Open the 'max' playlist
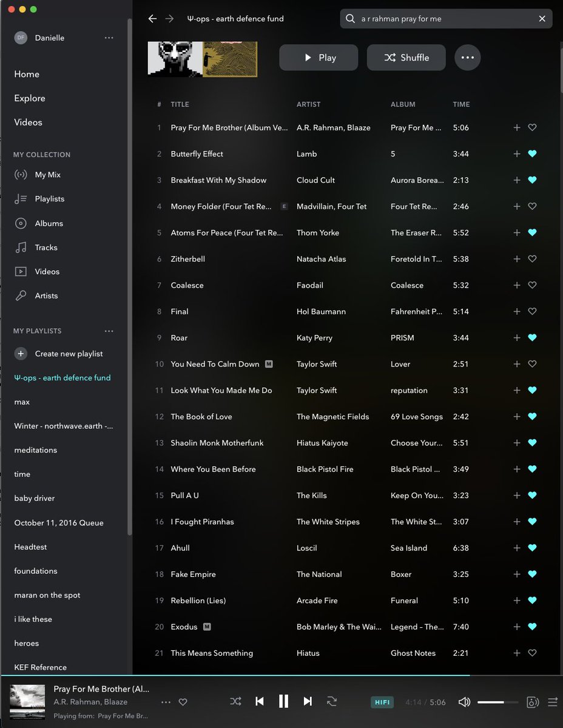This screenshot has height=728, width=563. pos(22,402)
